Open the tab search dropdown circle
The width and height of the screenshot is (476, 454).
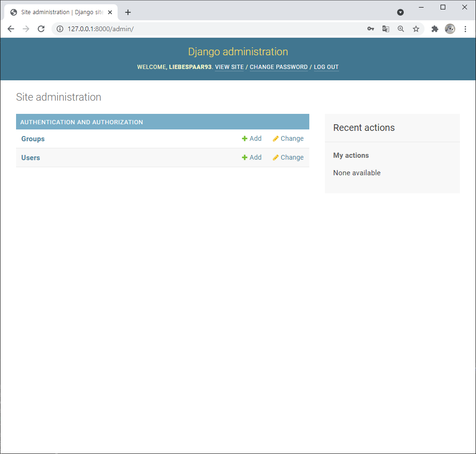[400, 12]
